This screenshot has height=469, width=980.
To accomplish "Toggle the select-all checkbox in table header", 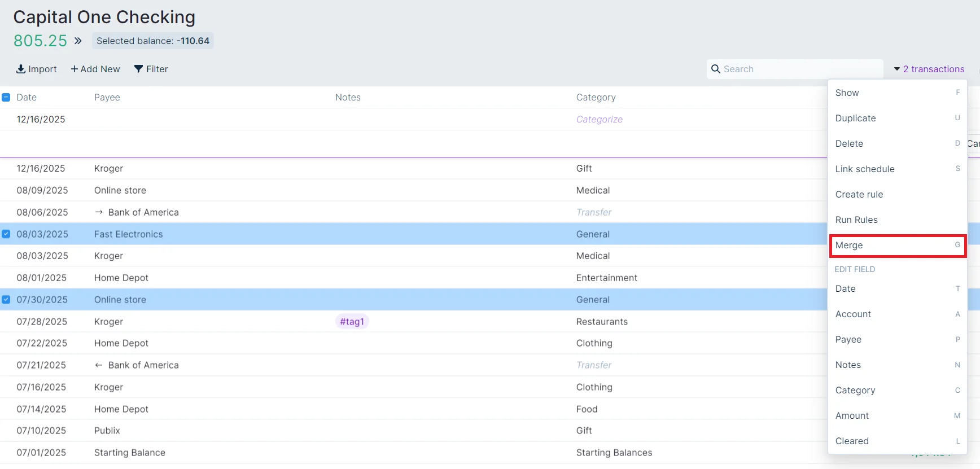I will tap(6, 97).
